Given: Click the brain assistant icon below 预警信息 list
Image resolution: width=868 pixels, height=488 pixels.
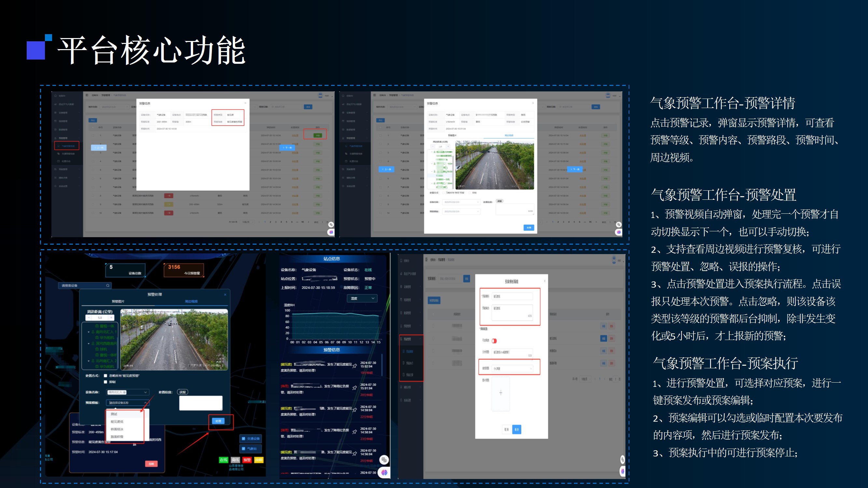Looking at the screenshot, I should 384,472.
